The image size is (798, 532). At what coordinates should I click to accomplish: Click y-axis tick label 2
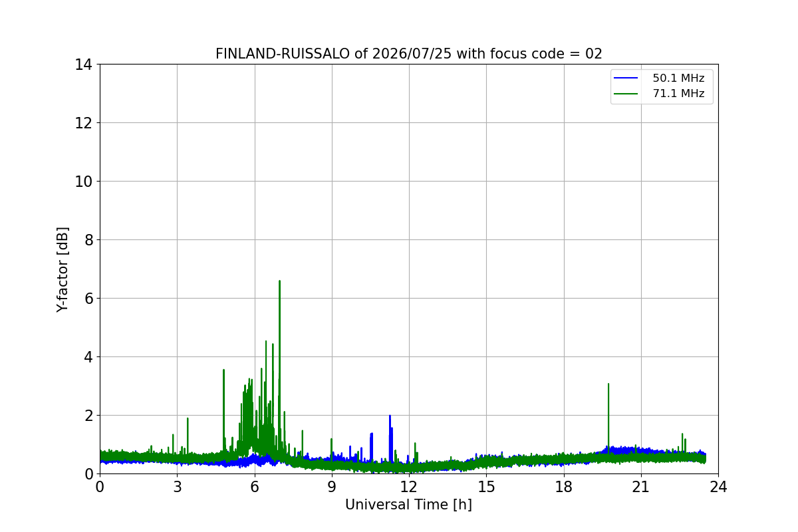(x=87, y=416)
